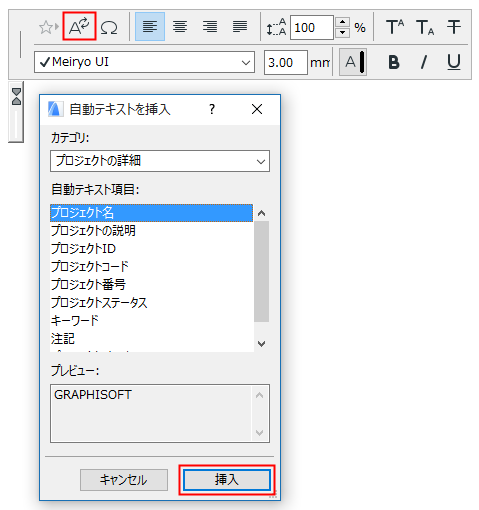The height and width of the screenshot is (510, 479).
Task: Open the カテゴリ dropdown プロジェクトの詳細
Action: click(x=160, y=161)
